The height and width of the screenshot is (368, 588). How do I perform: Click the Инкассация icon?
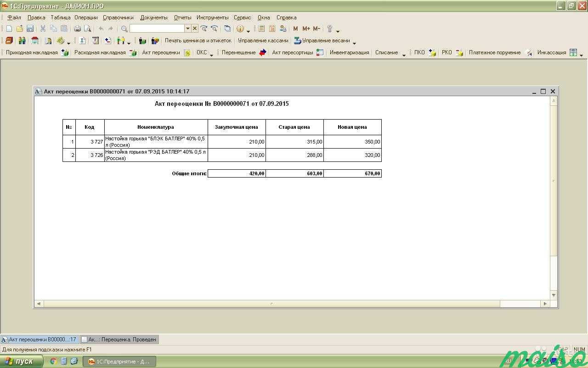click(573, 52)
